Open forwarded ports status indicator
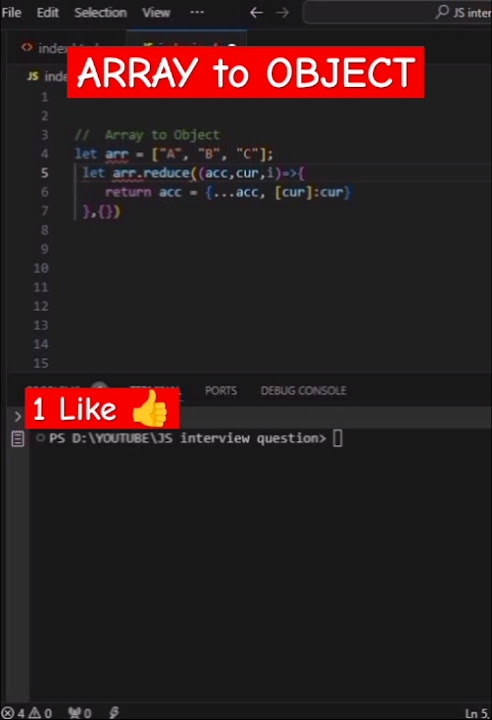This screenshot has width=492, height=720. click(79, 713)
